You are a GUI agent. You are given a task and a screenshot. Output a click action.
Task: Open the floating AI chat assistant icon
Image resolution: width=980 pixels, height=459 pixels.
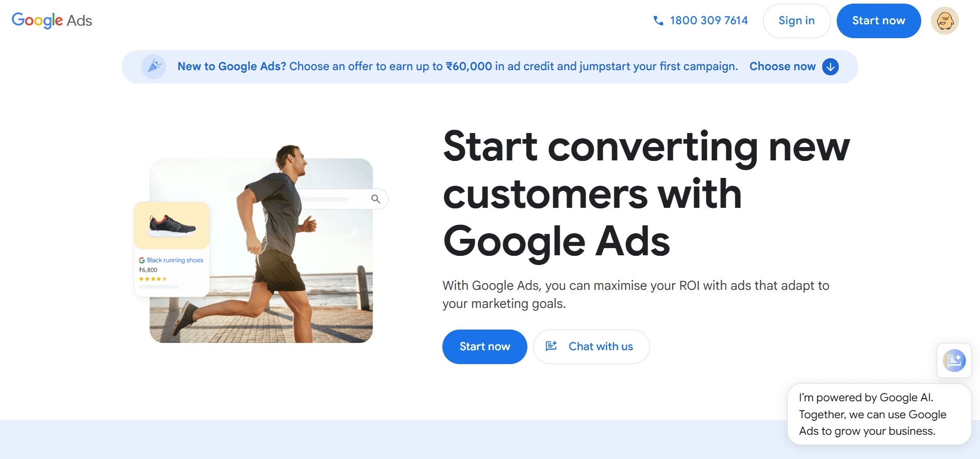(x=954, y=360)
